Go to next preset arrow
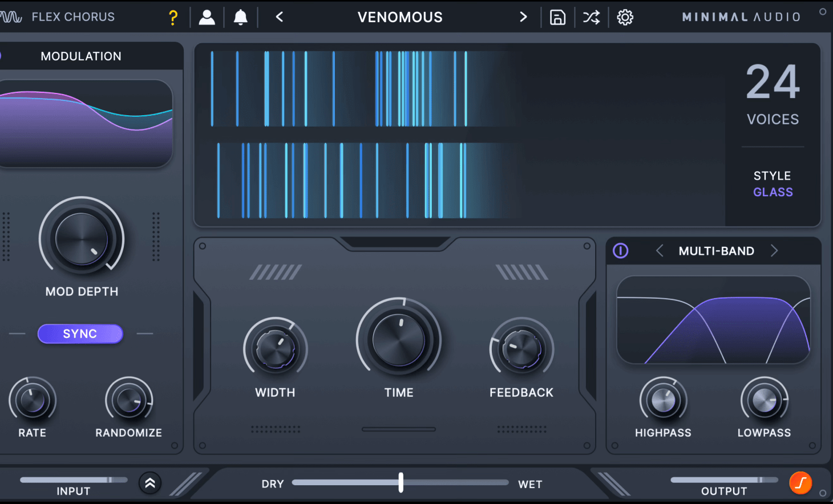 (523, 17)
